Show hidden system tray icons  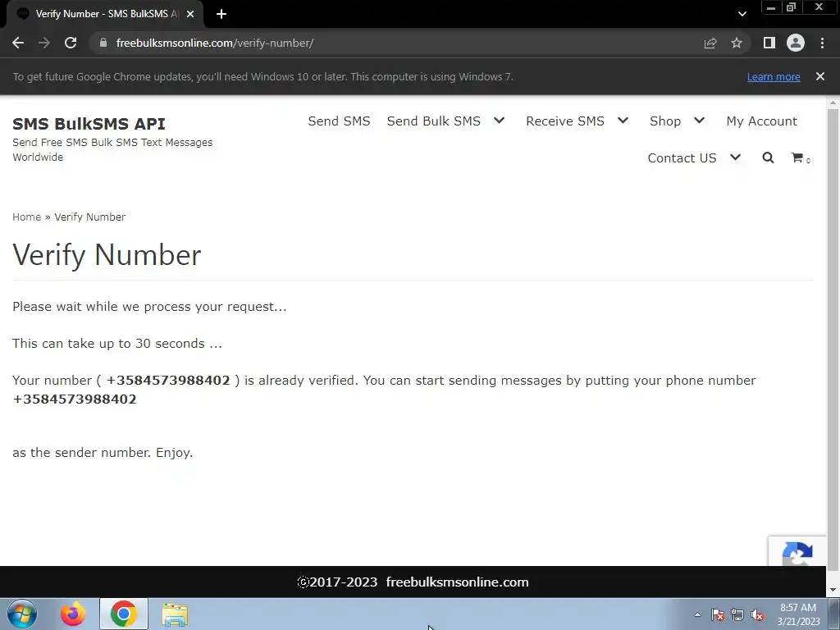697,614
